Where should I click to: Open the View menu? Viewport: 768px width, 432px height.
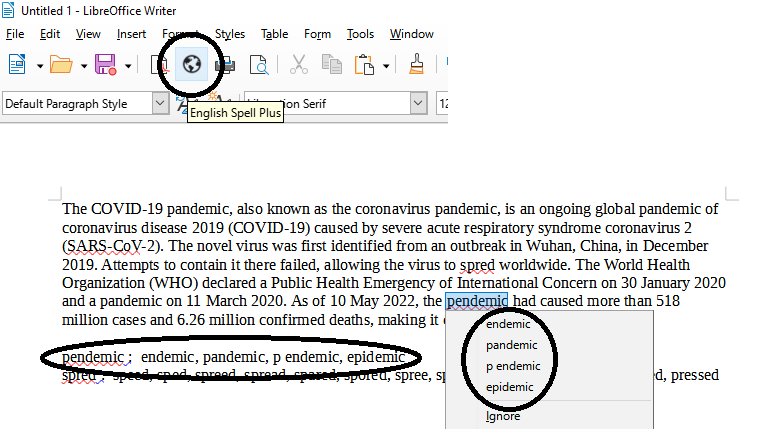[88, 34]
